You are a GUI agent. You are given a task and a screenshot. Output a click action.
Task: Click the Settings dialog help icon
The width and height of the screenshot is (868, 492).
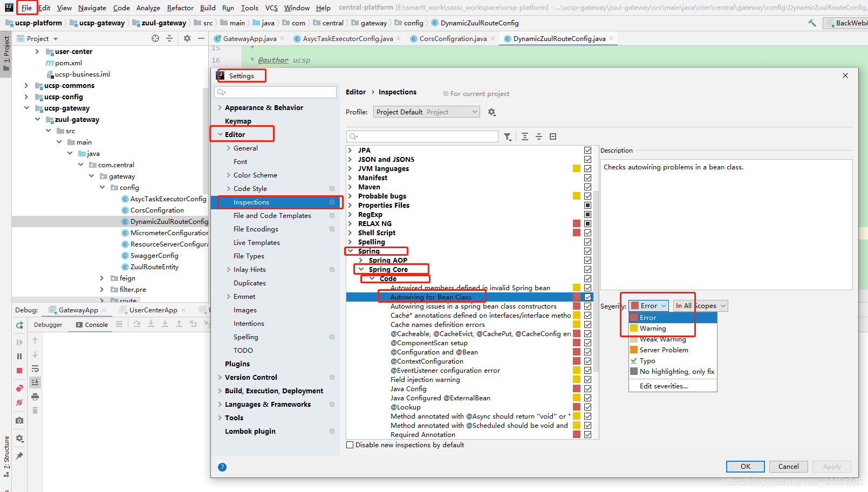click(x=222, y=467)
